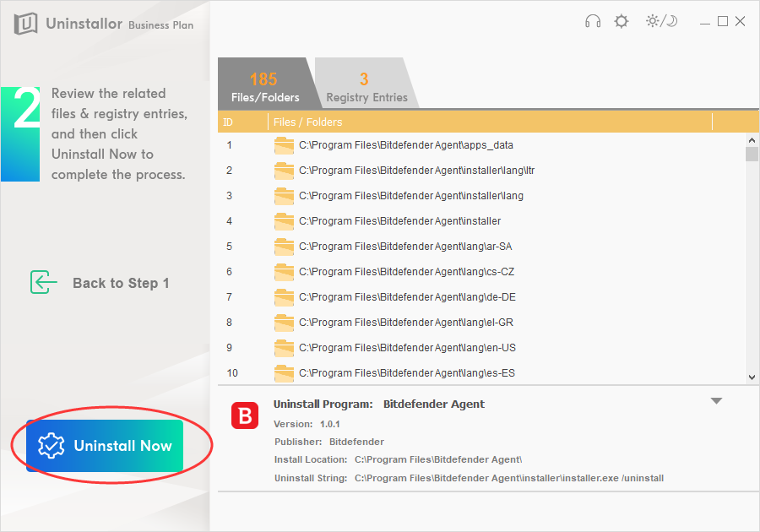The height and width of the screenshot is (532, 760).
Task: Click the Bitdefender Agent program name
Action: (434, 404)
